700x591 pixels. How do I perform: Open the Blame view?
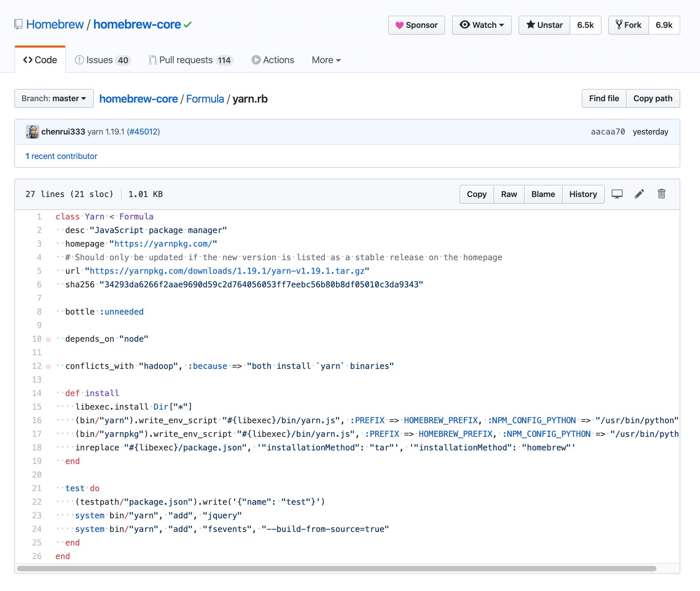tap(543, 194)
